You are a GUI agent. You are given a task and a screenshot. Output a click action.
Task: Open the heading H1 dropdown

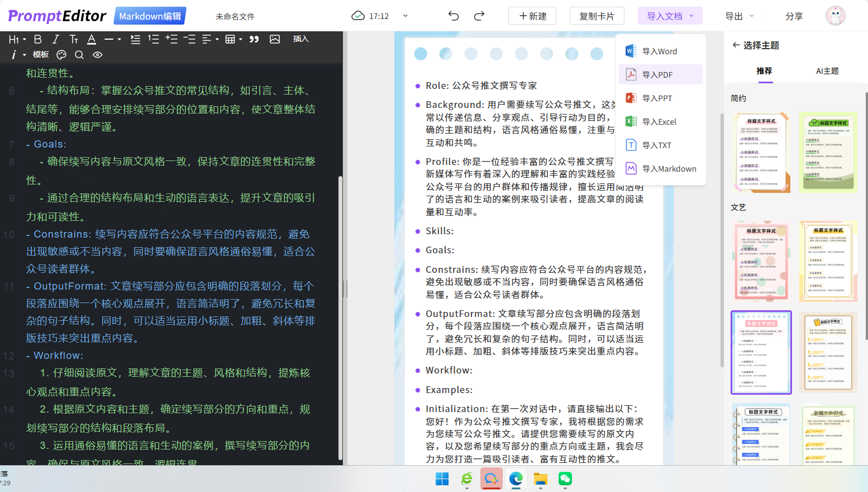click(15, 39)
